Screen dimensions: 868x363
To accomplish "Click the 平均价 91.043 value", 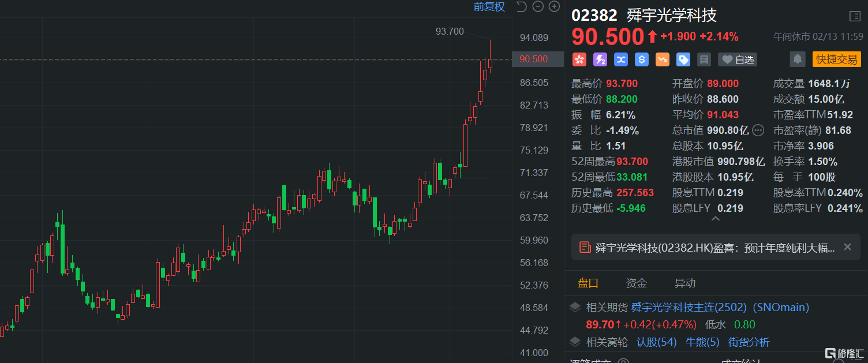I will click(723, 115).
